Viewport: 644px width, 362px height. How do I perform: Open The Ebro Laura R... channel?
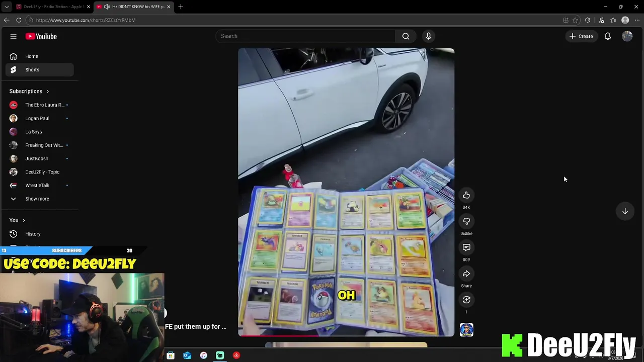[x=40, y=105]
